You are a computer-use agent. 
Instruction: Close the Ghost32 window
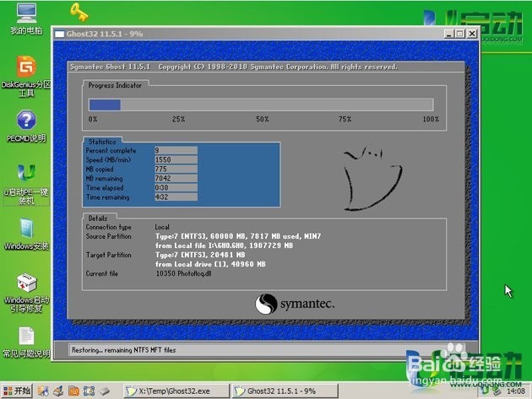click(x=472, y=34)
